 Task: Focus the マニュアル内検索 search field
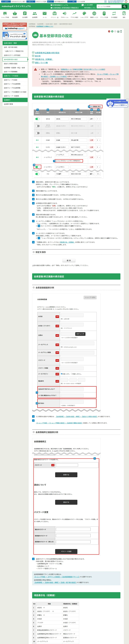[109, 7]
